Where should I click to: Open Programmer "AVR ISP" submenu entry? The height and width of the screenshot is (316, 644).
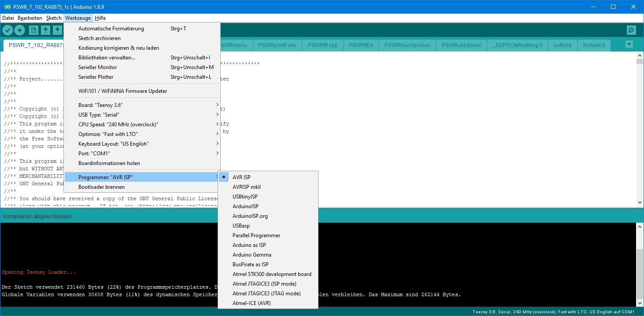(142, 177)
